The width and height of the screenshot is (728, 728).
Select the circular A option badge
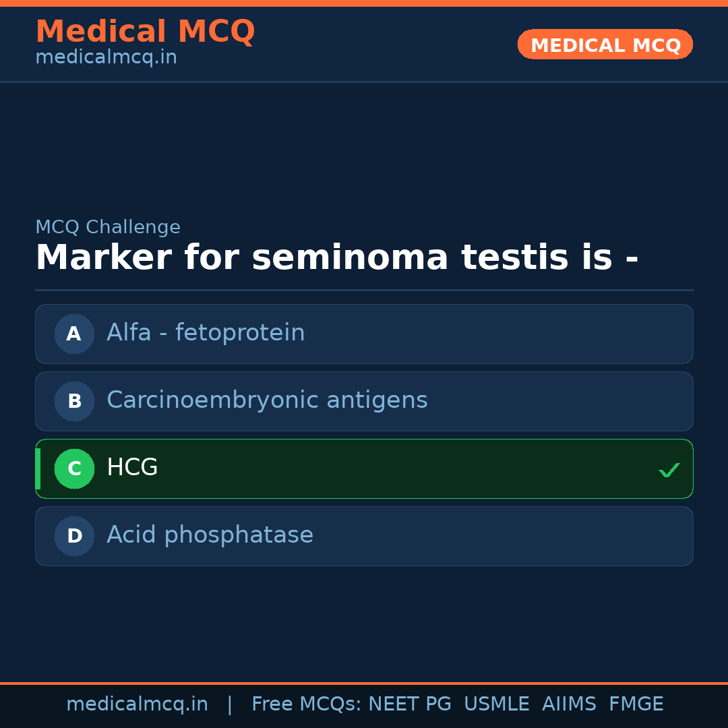(74, 334)
